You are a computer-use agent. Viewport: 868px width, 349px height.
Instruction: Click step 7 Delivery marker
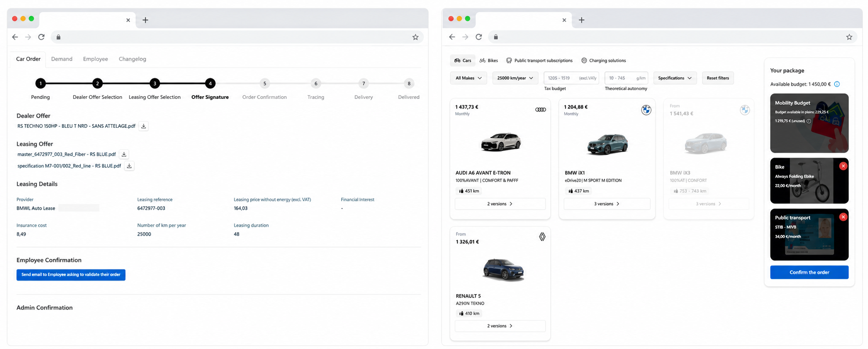click(364, 83)
